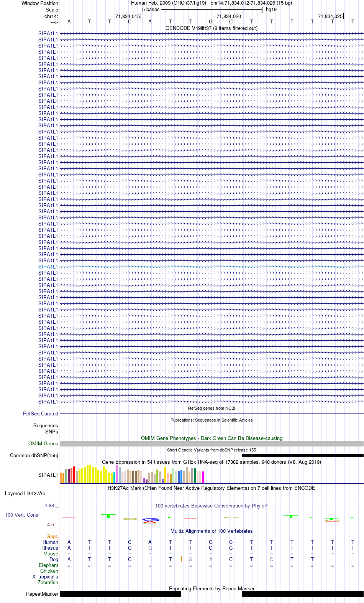Image resolution: width=364 pixels, height=603 pixels.
Task: Click the RepeatMasker track label
Action: (x=42, y=594)
